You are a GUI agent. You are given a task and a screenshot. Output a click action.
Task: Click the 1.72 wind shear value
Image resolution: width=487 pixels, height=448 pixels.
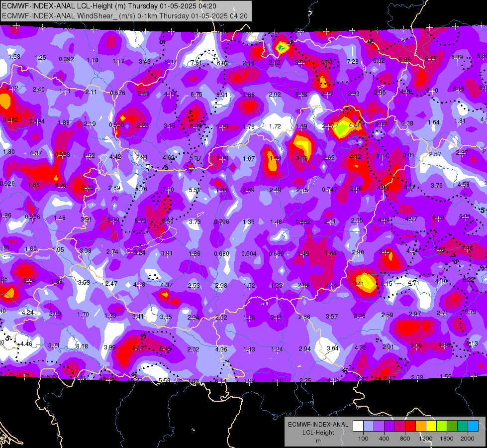tap(275, 126)
